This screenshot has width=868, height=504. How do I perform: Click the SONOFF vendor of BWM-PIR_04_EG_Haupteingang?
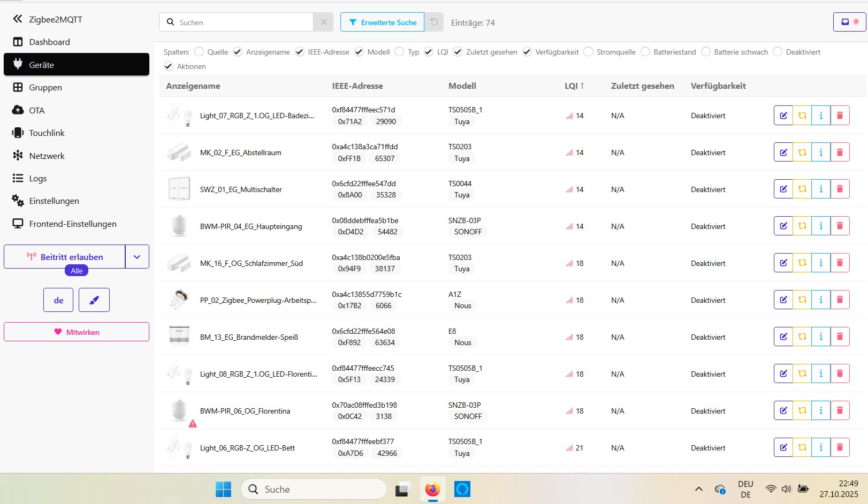[x=468, y=232]
